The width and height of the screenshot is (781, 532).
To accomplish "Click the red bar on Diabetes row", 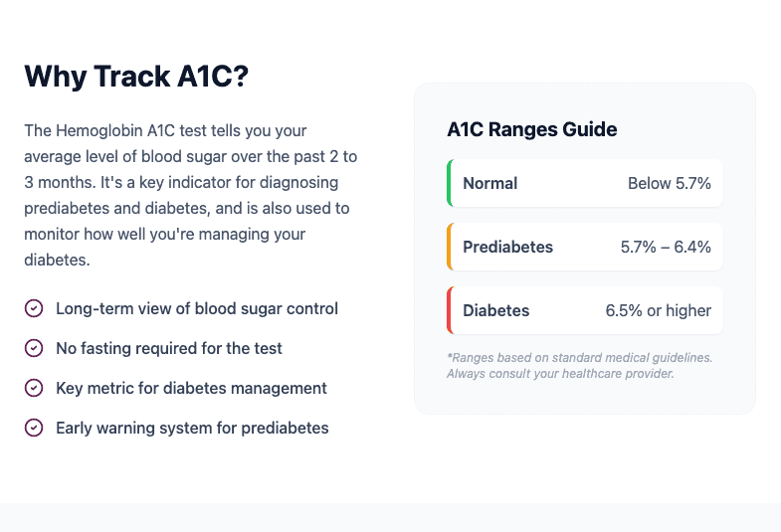I will tap(450, 310).
